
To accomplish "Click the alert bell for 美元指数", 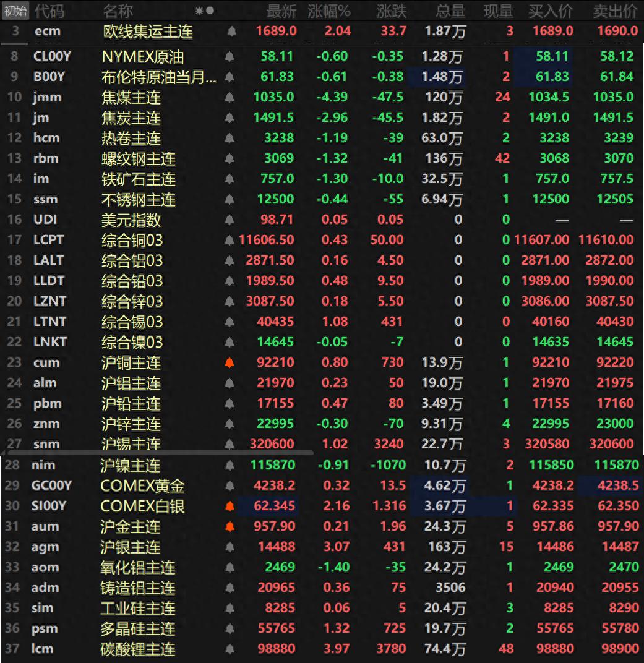I will (230, 220).
